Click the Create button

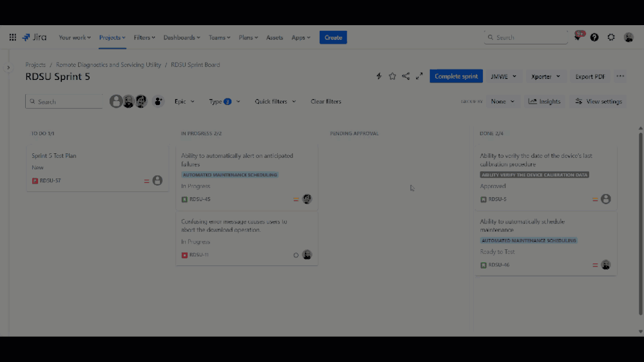tap(333, 37)
